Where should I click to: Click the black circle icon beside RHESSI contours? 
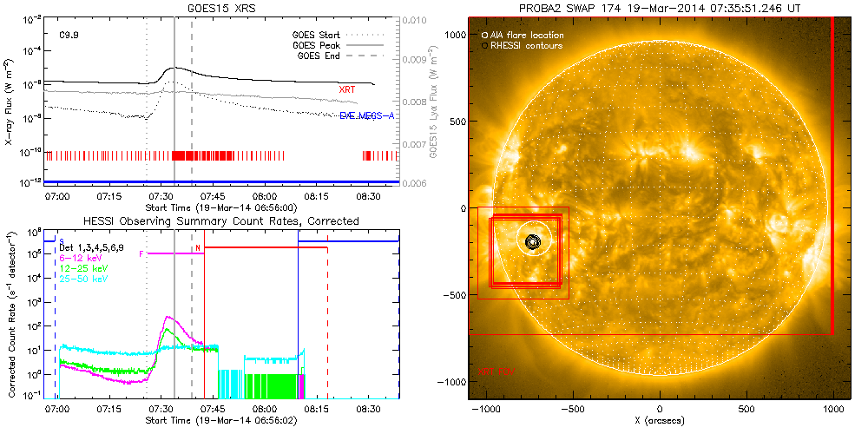pos(483,45)
